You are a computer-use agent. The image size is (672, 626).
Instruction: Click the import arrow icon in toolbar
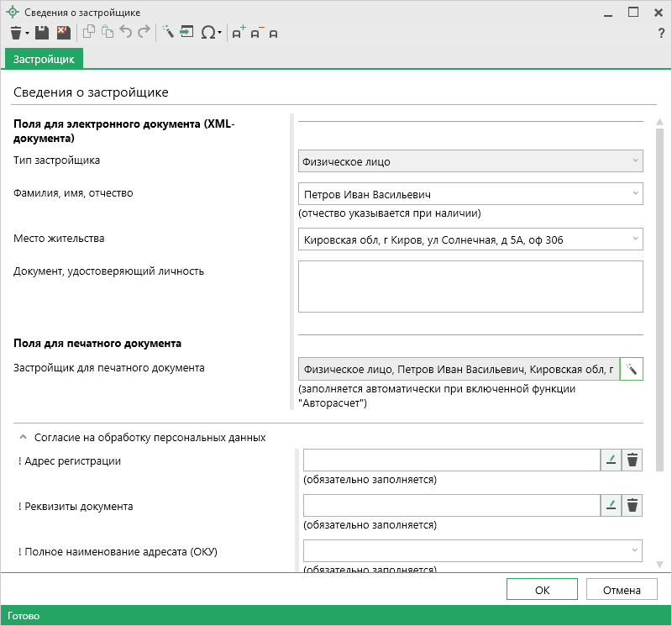(x=186, y=33)
